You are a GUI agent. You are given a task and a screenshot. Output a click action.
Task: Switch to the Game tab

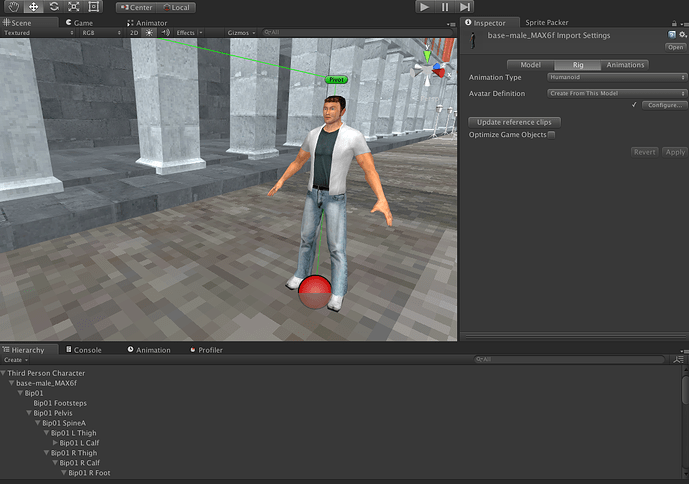tap(83, 22)
